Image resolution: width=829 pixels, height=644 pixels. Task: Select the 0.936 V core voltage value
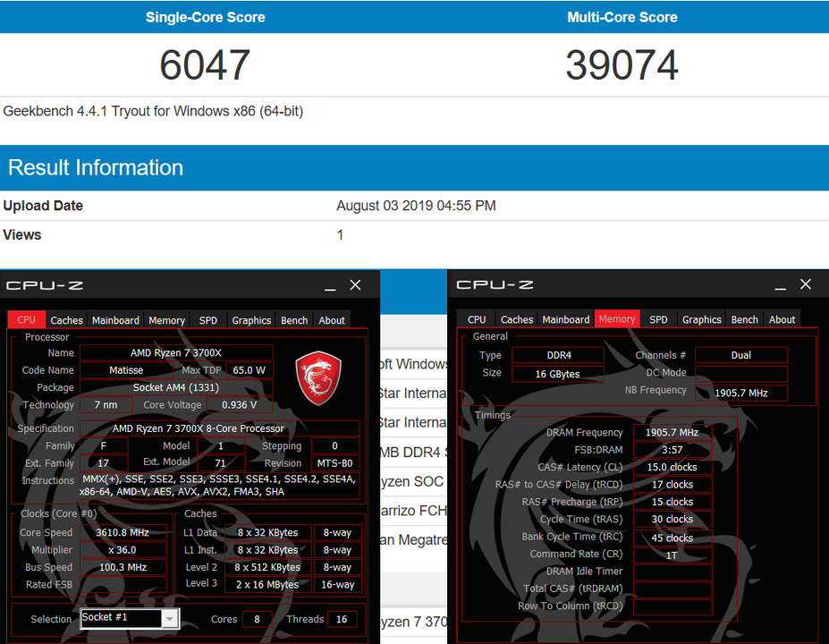240,405
